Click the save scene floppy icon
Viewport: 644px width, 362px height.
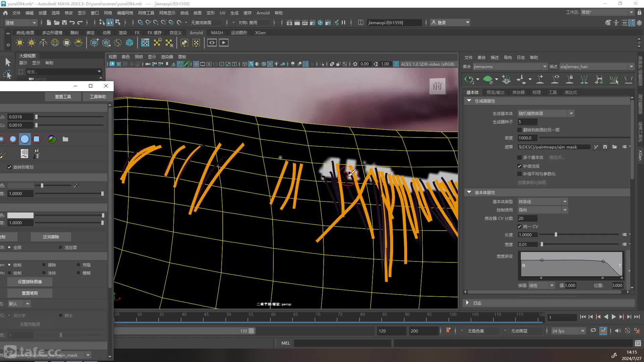[x=64, y=22]
